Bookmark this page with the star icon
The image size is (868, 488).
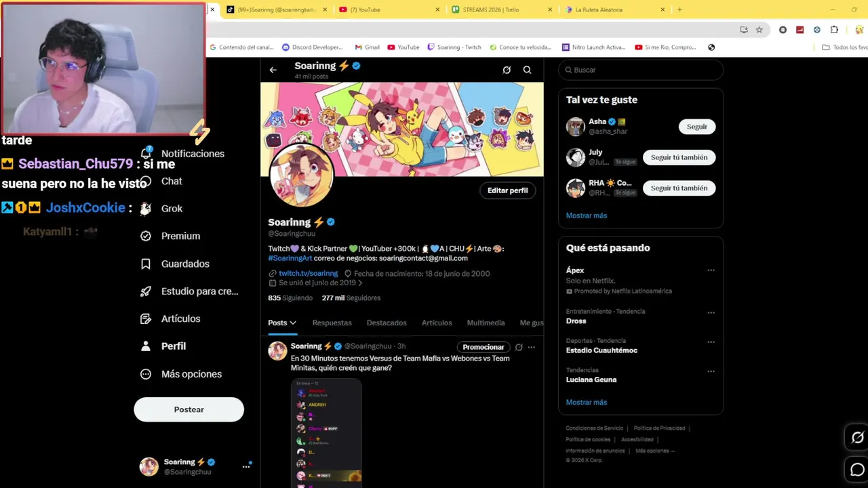[x=759, y=30]
